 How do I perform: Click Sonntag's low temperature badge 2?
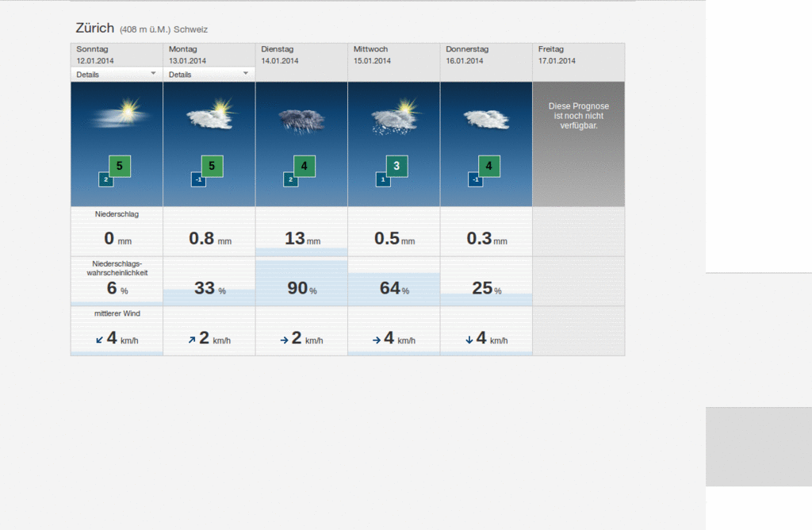[x=105, y=180]
